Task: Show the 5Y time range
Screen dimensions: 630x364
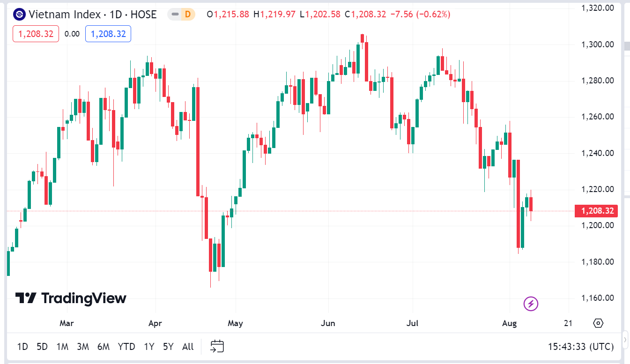Action: pos(168,347)
